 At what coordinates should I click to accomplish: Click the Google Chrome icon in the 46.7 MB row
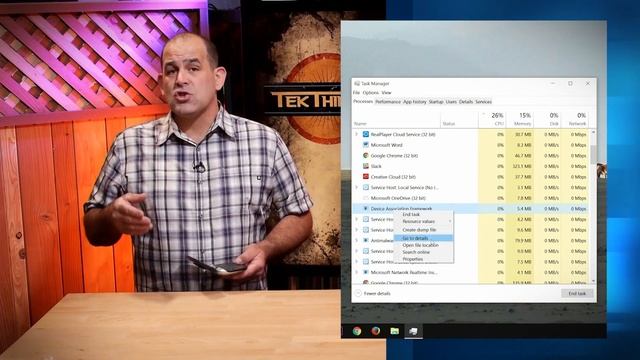(x=366, y=156)
